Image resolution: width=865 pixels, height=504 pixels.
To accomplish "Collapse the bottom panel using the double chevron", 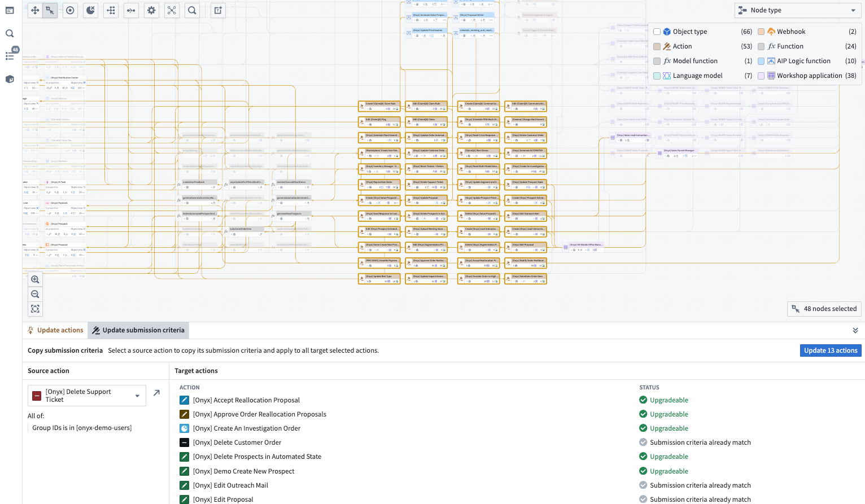I will pyautogui.click(x=855, y=330).
